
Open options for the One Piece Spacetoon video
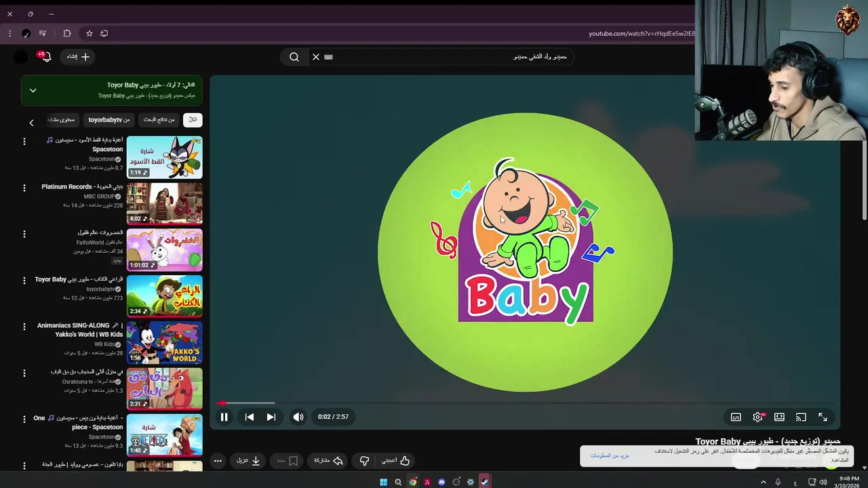24,419
